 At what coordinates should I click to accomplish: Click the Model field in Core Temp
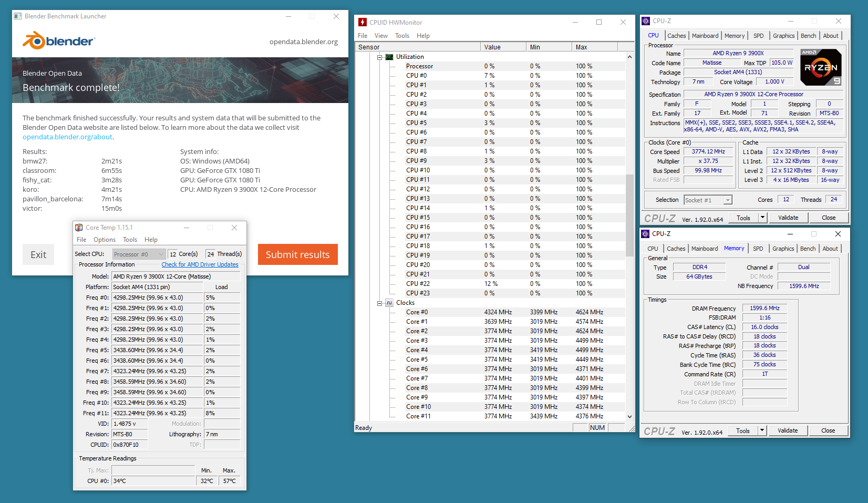click(176, 276)
